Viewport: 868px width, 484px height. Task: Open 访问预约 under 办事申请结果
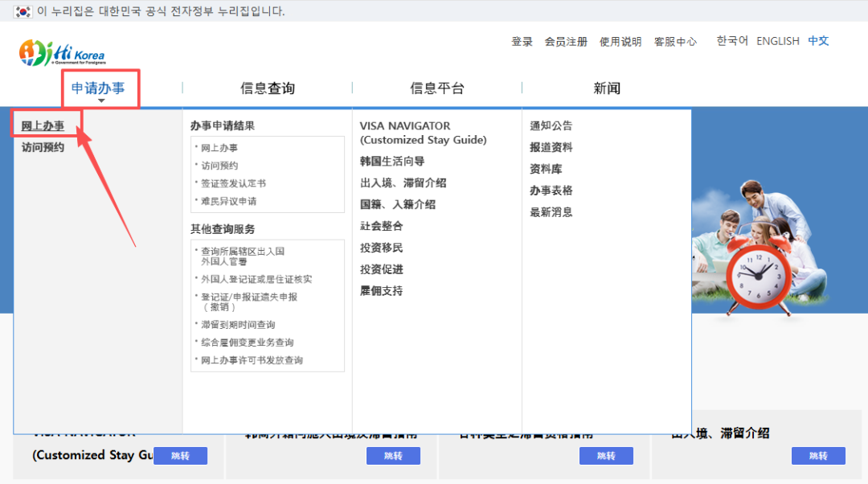pos(219,166)
